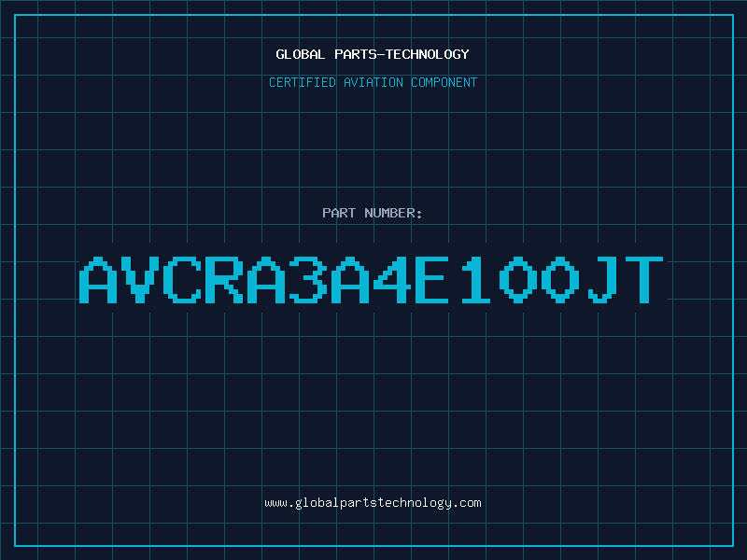Click the PART NUMBER: label
The width and height of the screenshot is (747, 560).
coord(373,213)
